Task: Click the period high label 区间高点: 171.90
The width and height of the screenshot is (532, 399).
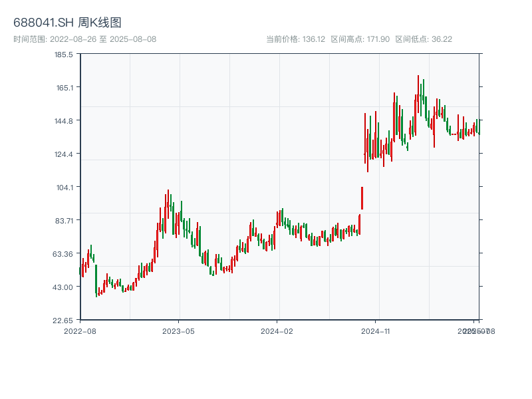Action: coord(360,39)
